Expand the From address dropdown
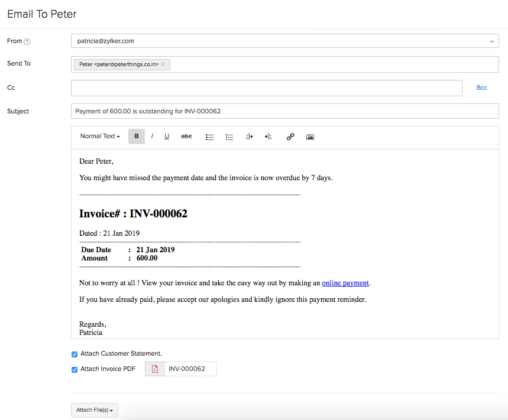This screenshot has height=420, width=508. [x=491, y=41]
